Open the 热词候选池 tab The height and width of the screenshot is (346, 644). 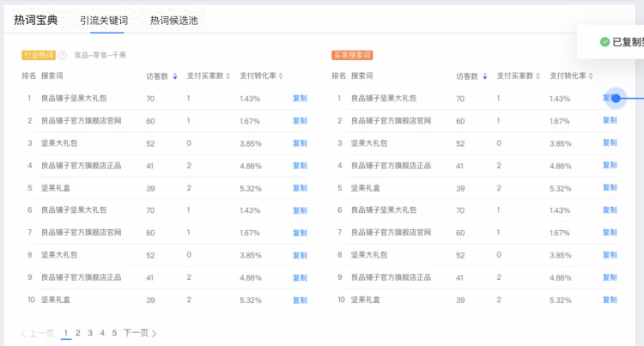pos(173,20)
